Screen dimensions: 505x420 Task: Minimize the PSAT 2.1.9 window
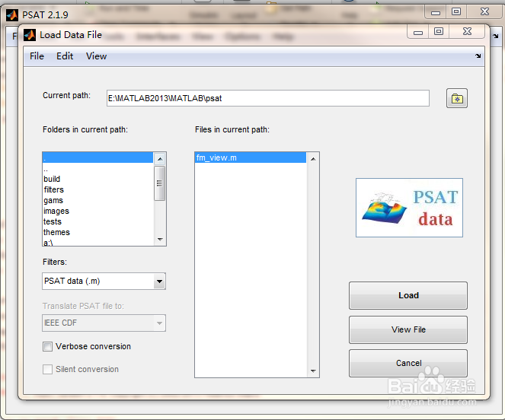pos(436,12)
